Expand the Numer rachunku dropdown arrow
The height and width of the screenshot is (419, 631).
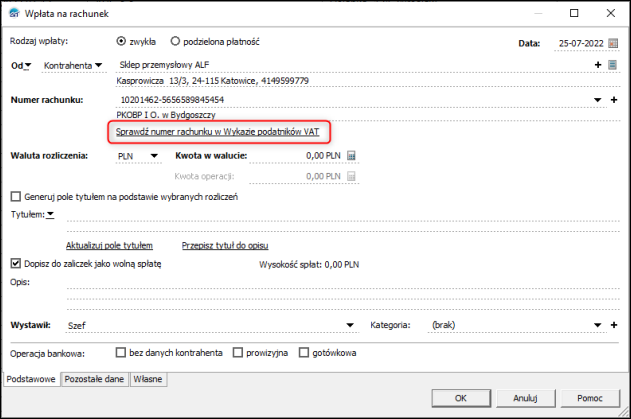pos(598,100)
